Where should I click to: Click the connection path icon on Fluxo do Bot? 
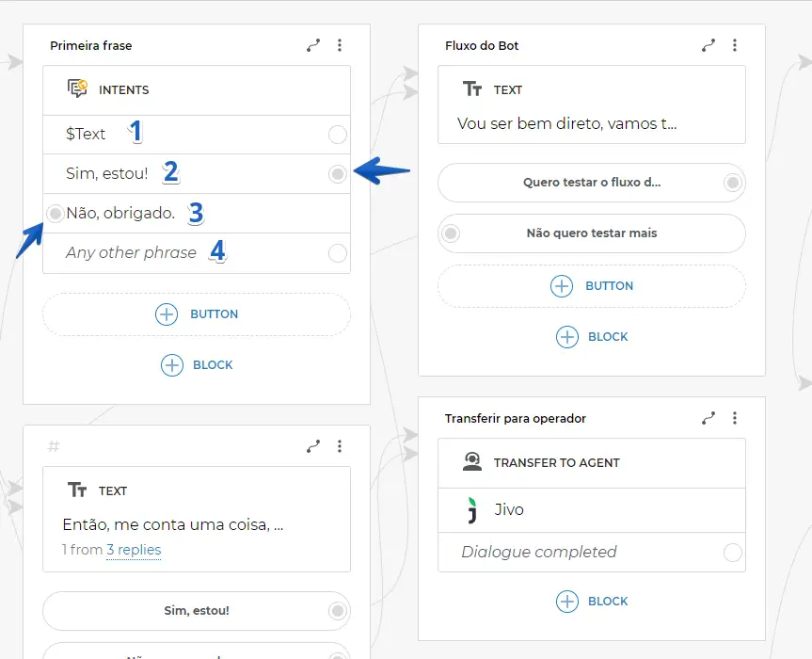(709, 45)
